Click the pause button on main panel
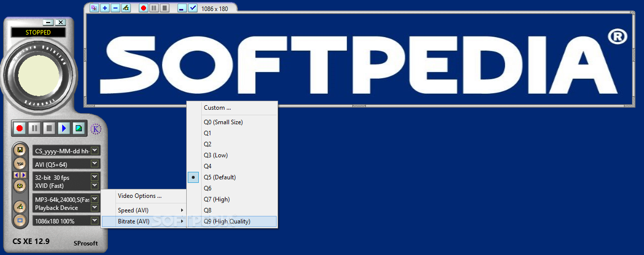This screenshot has height=255, width=644. [x=34, y=128]
